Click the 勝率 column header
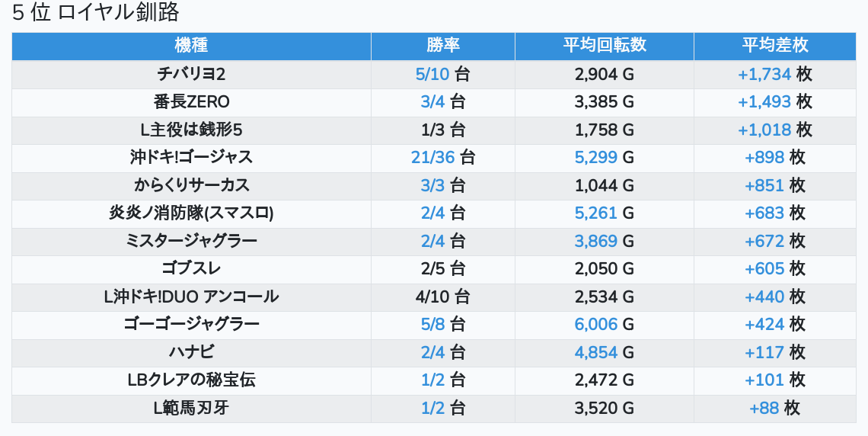This screenshot has height=436, width=868. coord(442,46)
